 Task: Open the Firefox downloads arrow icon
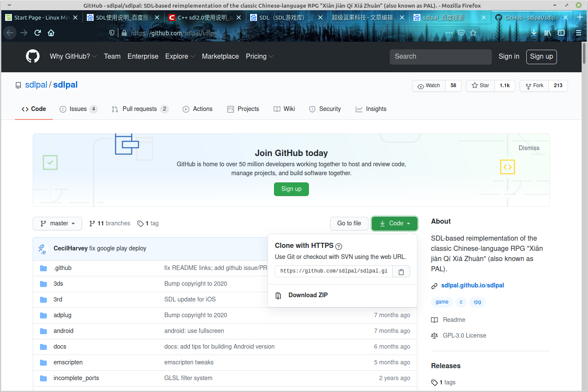click(x=534, y=33)
